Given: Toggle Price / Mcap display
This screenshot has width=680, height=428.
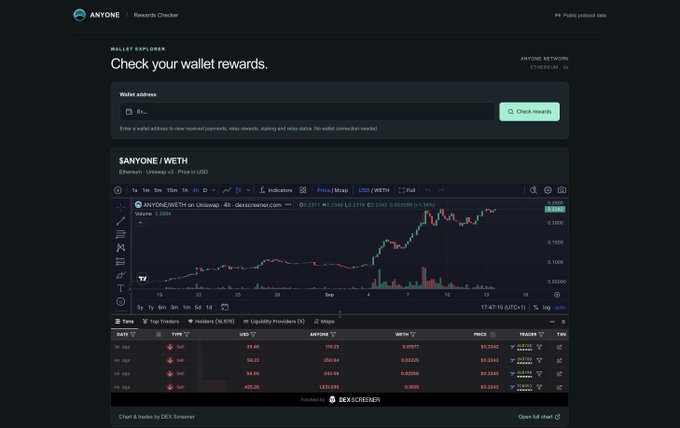Looking at the screenshot, I should tap(332, 190).
